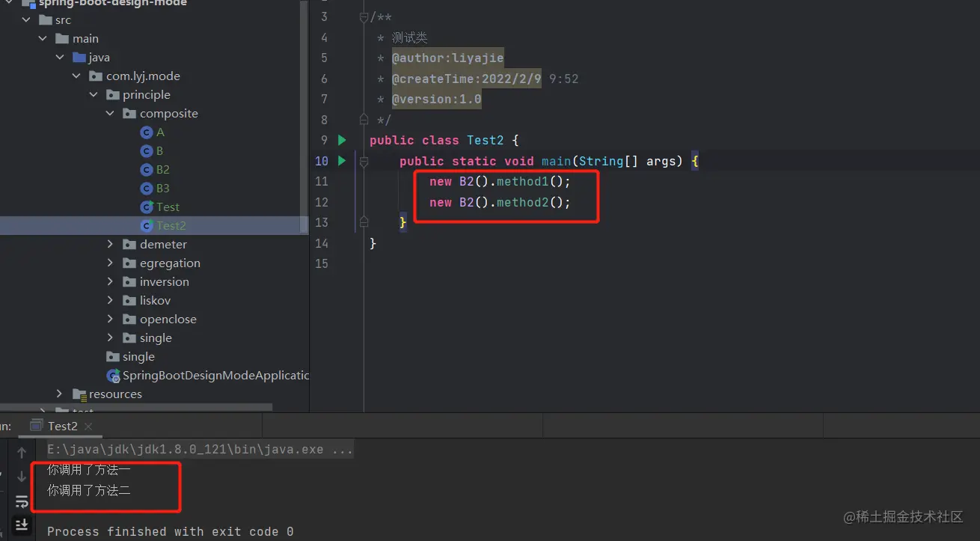Select the Test2 class icon in project tree

147,226
